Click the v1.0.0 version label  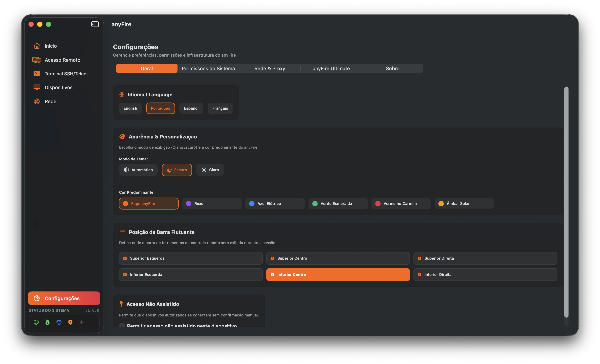coord(92,311)
